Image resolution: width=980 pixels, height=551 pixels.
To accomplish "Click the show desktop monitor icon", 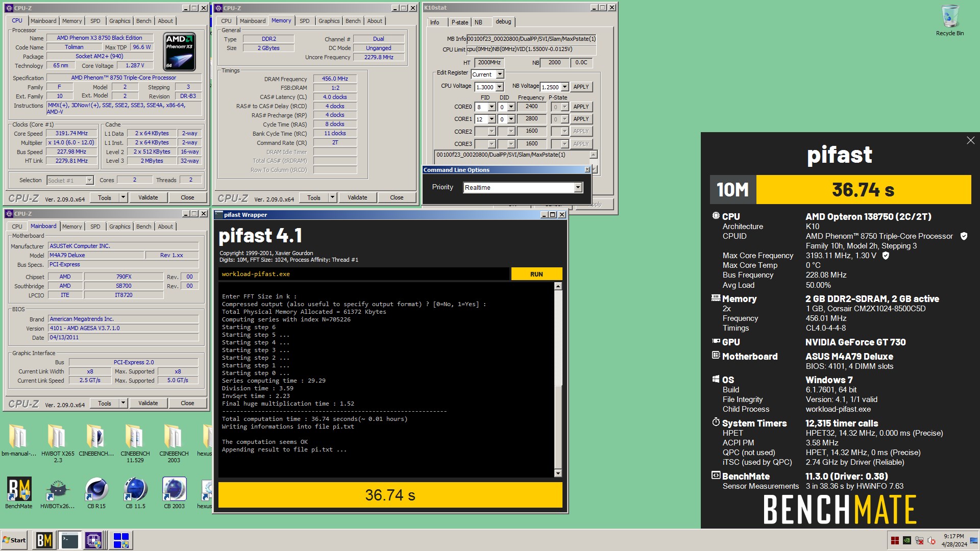I will point(974,541).
